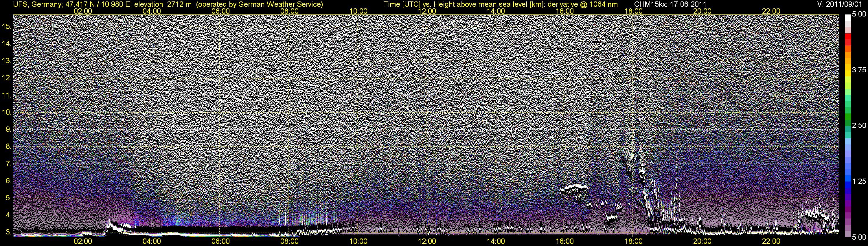
Task: Click the top axis '18:00' time label
Action: point(633,11)
